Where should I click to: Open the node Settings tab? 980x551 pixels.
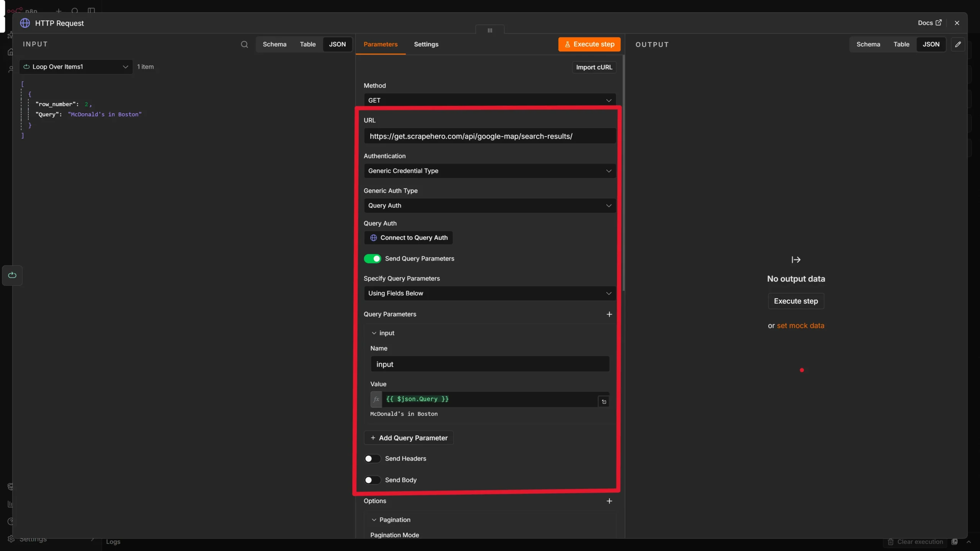tap(426, 44)
